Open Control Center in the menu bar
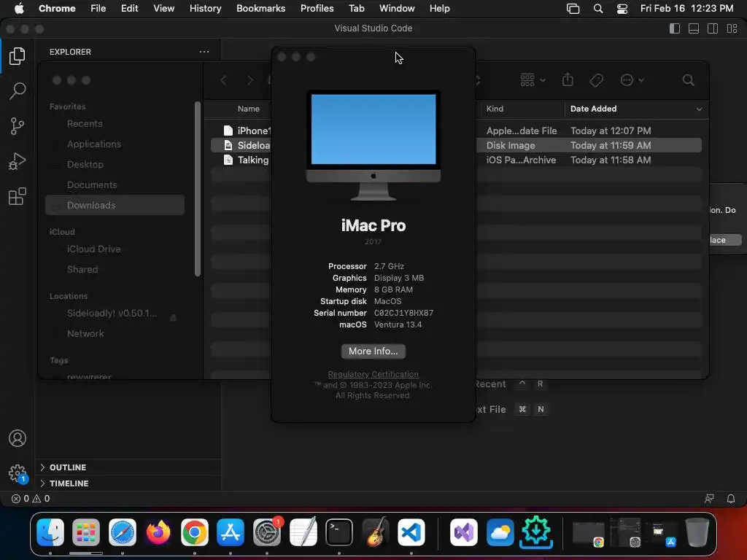747x560 pixels. point(622,9)
